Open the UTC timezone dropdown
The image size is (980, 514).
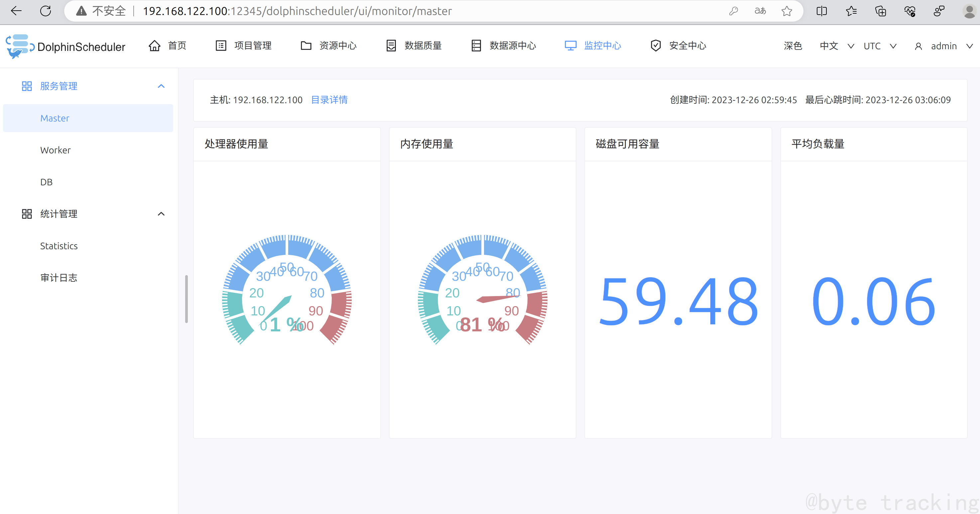879,46
